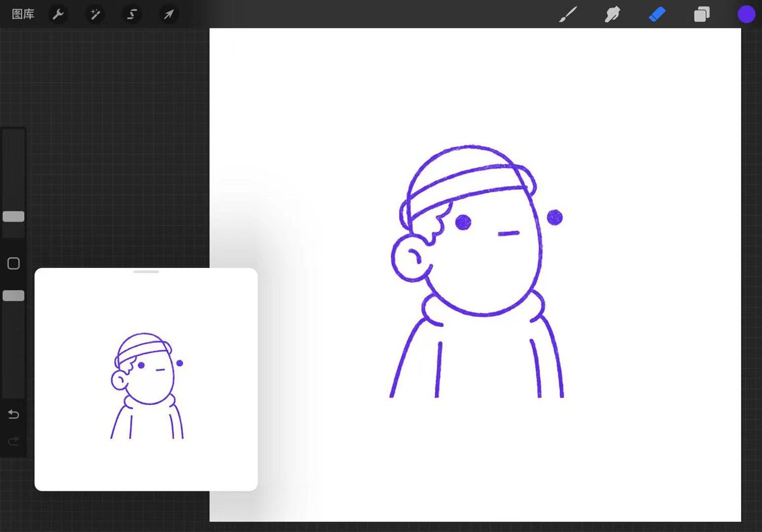This screenshot has height=532, width=762.
Task: Open the 图库 gallery
Action: (23, 14)
